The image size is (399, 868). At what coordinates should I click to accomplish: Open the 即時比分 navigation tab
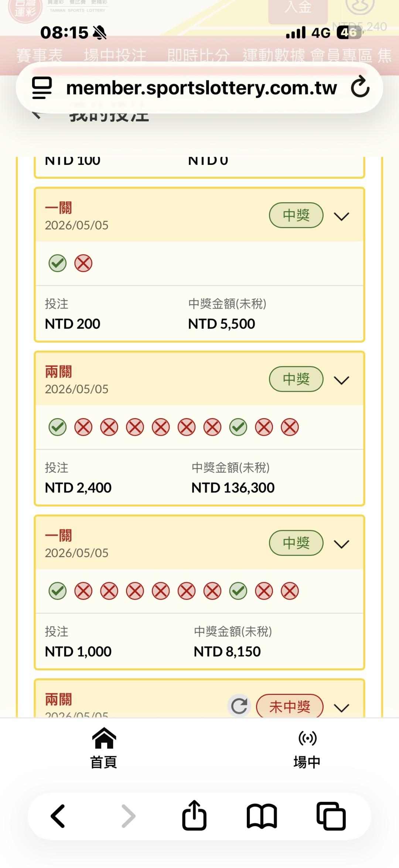point(198,55)
